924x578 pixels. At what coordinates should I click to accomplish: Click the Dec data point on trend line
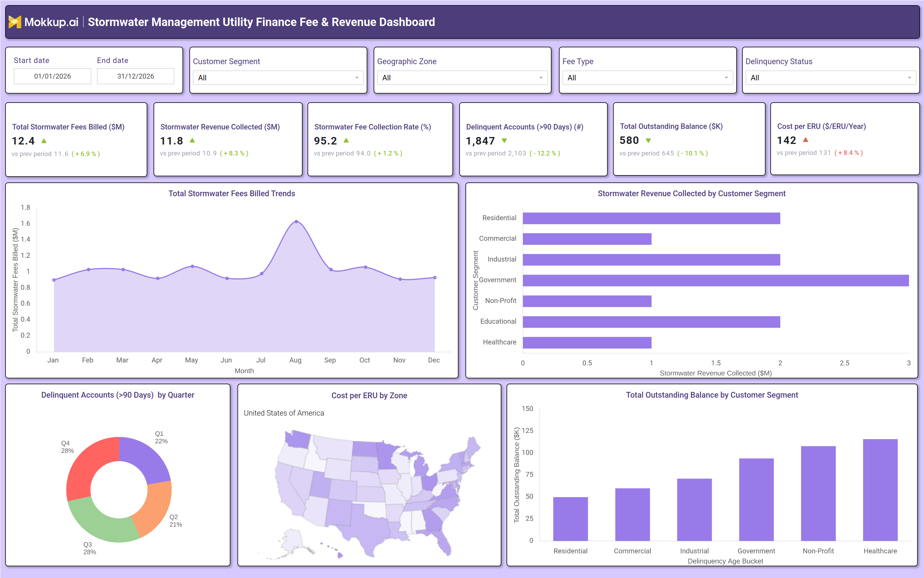[x=435, y=278]
